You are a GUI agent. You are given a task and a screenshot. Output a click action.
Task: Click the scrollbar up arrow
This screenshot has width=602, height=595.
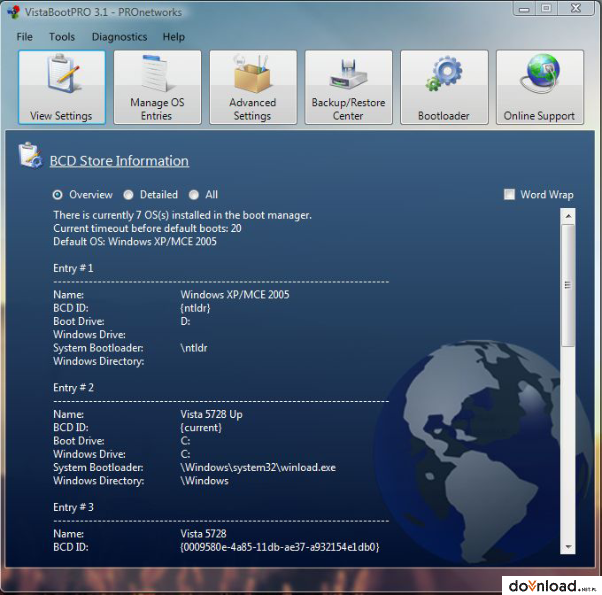568,216
